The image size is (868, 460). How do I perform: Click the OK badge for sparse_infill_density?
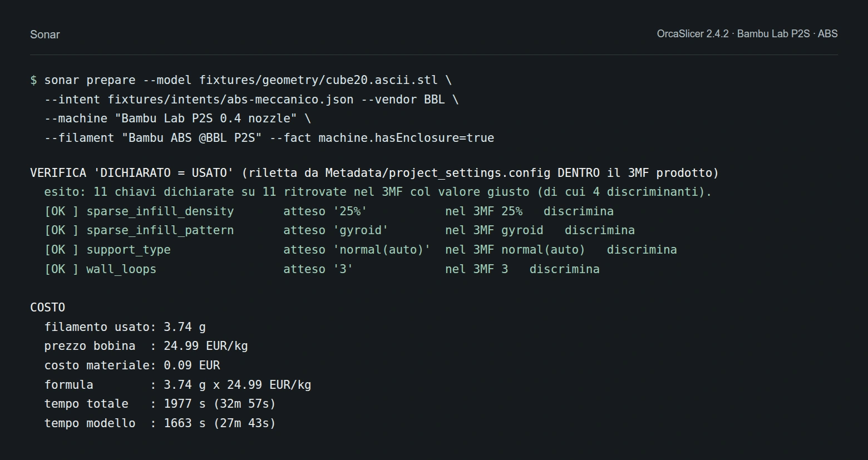point(62,211)
